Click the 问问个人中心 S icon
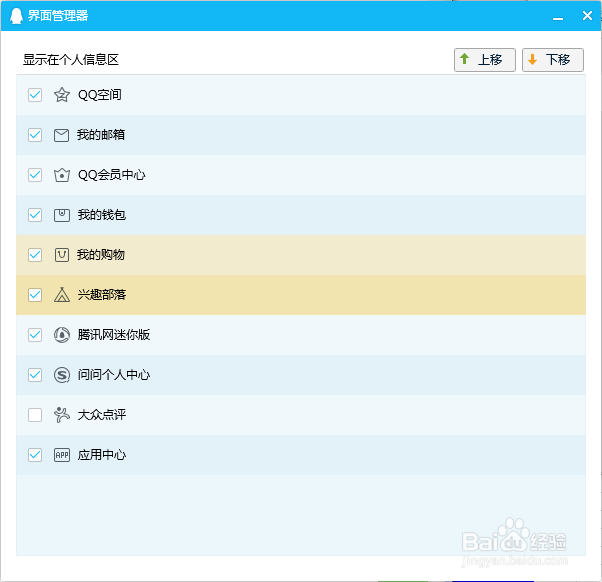 [61, 375]
